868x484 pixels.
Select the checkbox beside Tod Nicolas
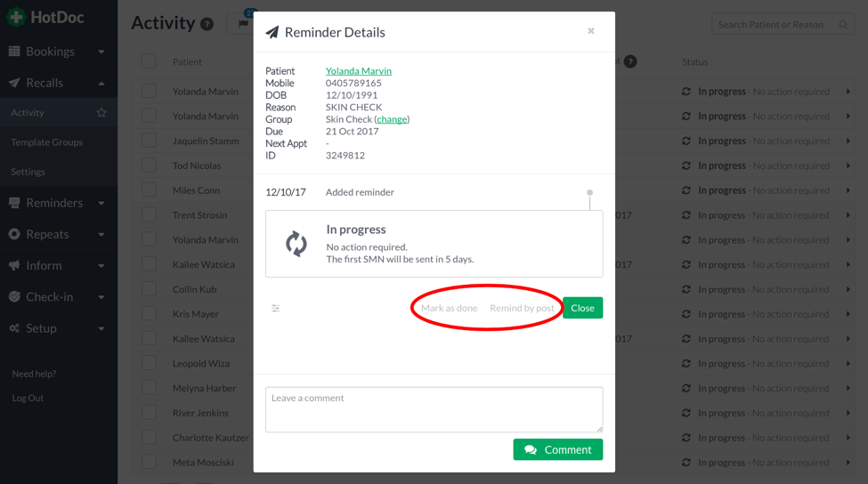[x=149, y=165]
